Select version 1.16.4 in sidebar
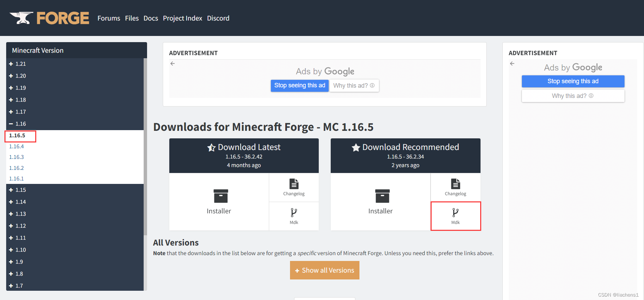 click(x=16, y=147)
